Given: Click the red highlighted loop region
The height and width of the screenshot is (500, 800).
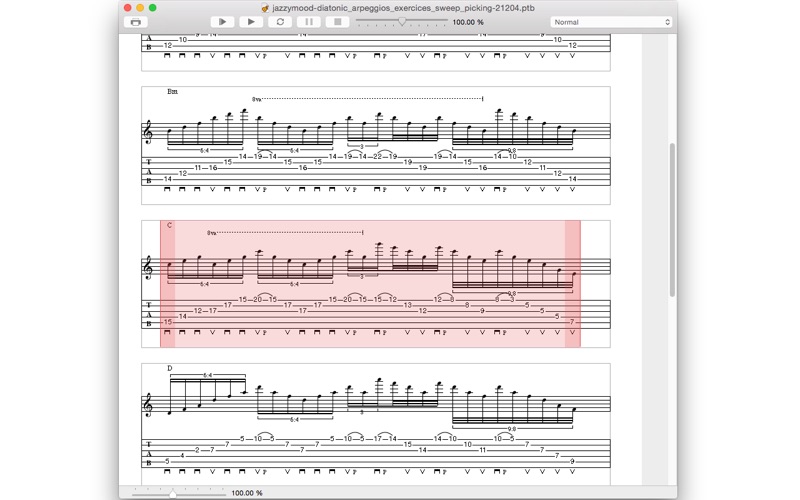Looking at the screenshot, I should pyautogui.click(x=370, y=284).
